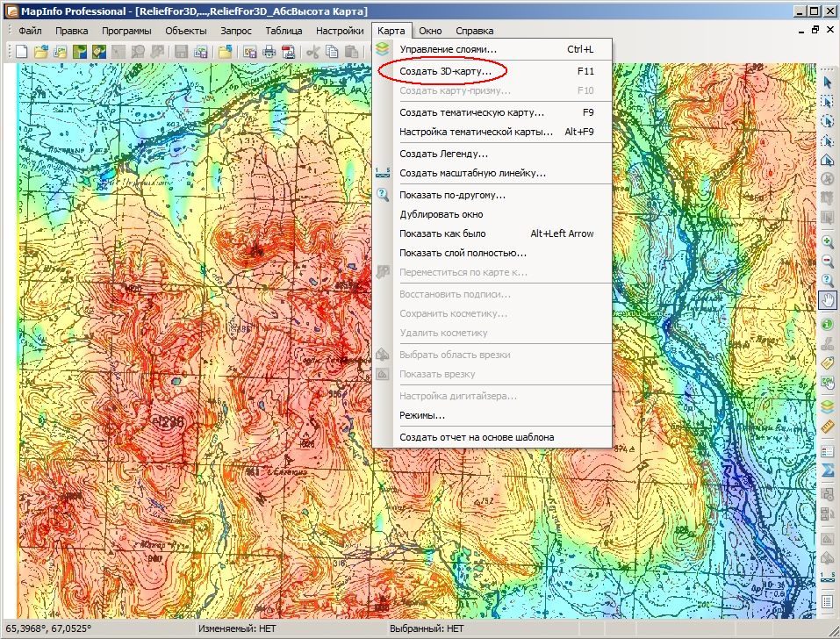Open the Окно menu
The width and height of the screenshot is (840, 639).
point(430,31)
